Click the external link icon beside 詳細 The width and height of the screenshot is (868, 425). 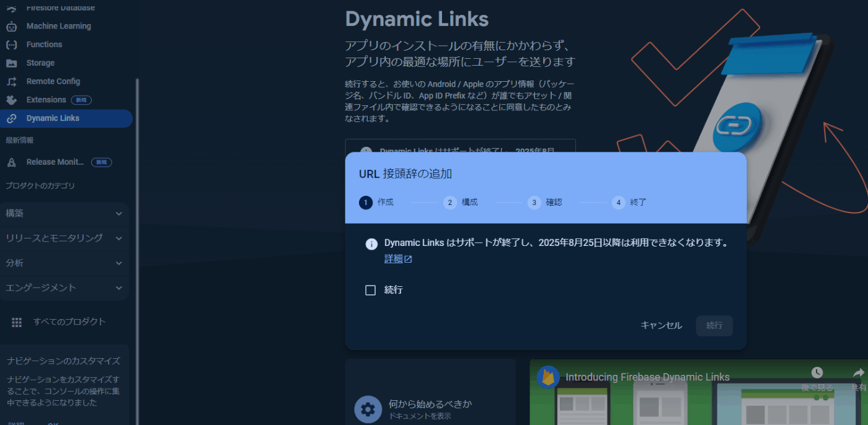click(x=408, y=259)
